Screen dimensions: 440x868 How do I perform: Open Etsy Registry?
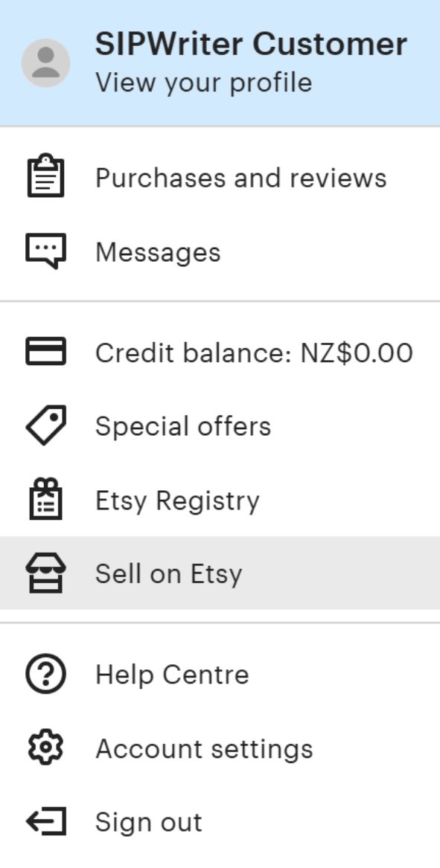(176, 500)
